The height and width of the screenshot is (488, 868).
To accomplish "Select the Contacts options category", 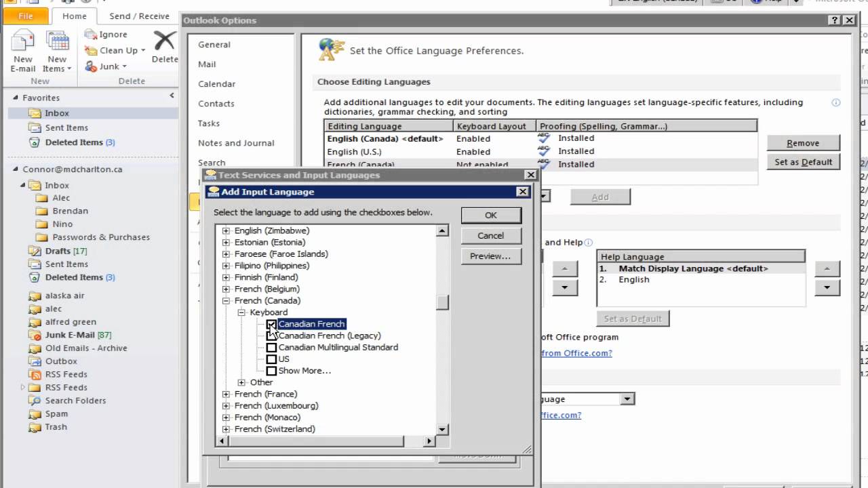I will (216, 104).
